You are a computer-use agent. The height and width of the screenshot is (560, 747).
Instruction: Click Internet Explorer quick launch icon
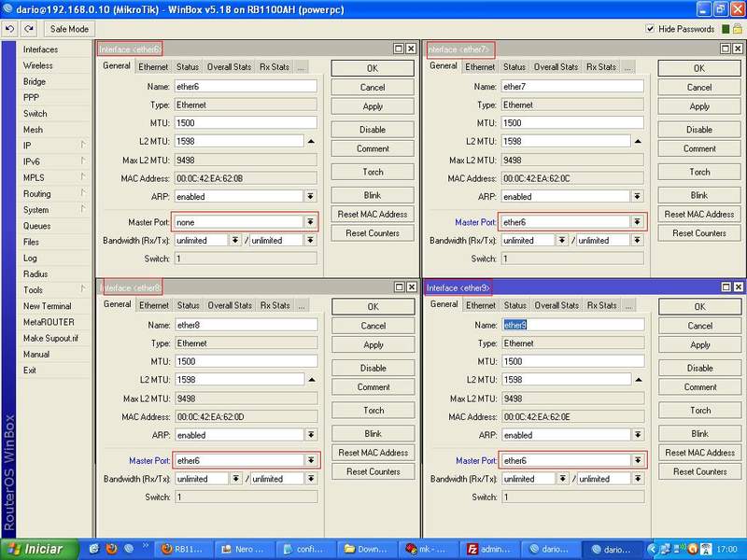pos(94,549)
